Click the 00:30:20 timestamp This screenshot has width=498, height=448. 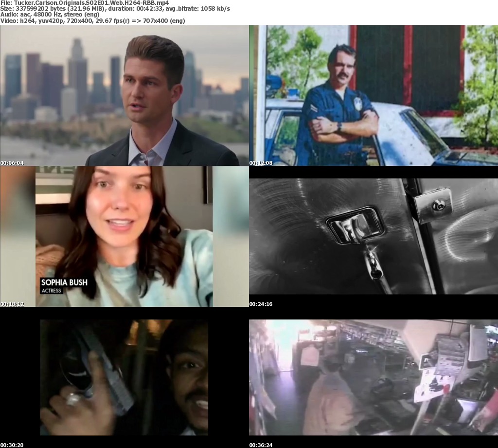pyautogui.click(x=12, y=445)
